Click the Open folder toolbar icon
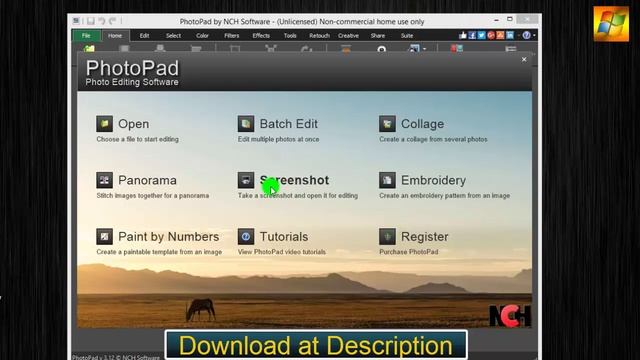The width and height of the screenshot is (640, 360). tap(89, 49)
